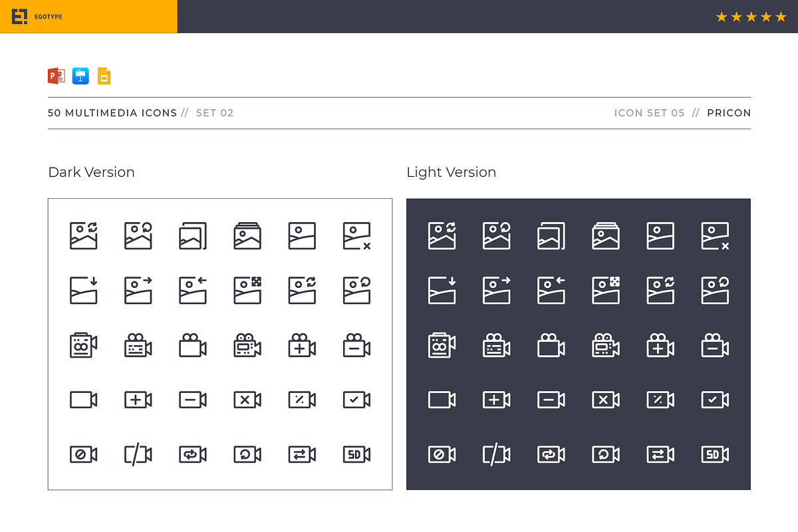Select image with right arrow icon, Dark Version
Viewport: 798px width, 532px height.
click(x=138, y=291)
